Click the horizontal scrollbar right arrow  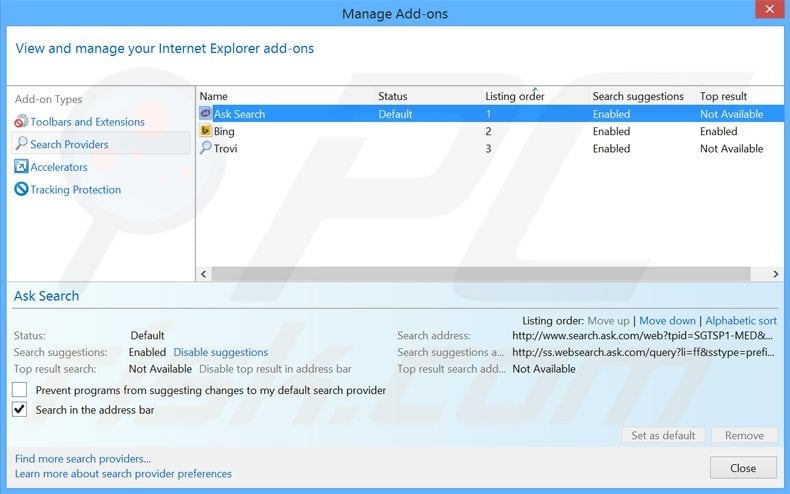(x=776, y=274)
